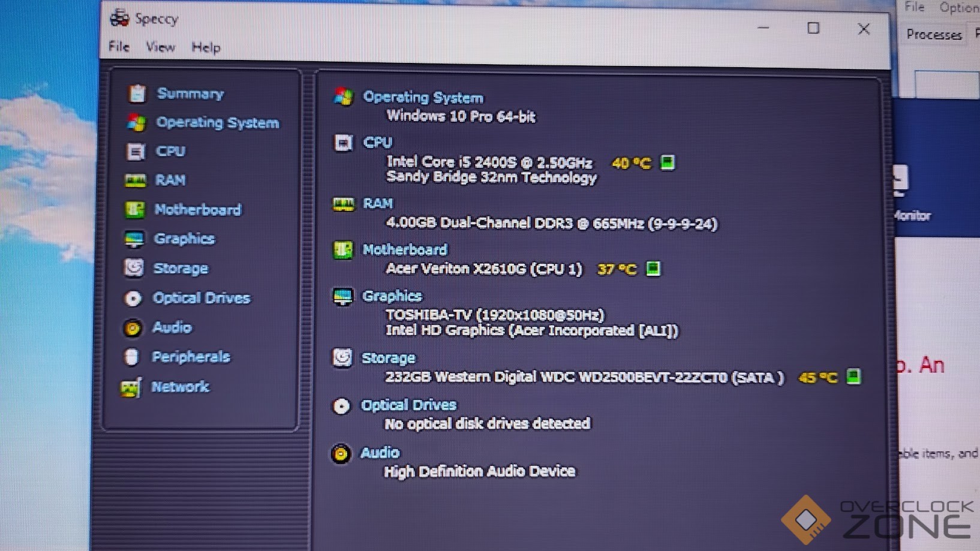The width and height of the screenshot is (980, 551).
Task: Click the Optical Drives icon in summary panel
Action: [x=341, y=407]
